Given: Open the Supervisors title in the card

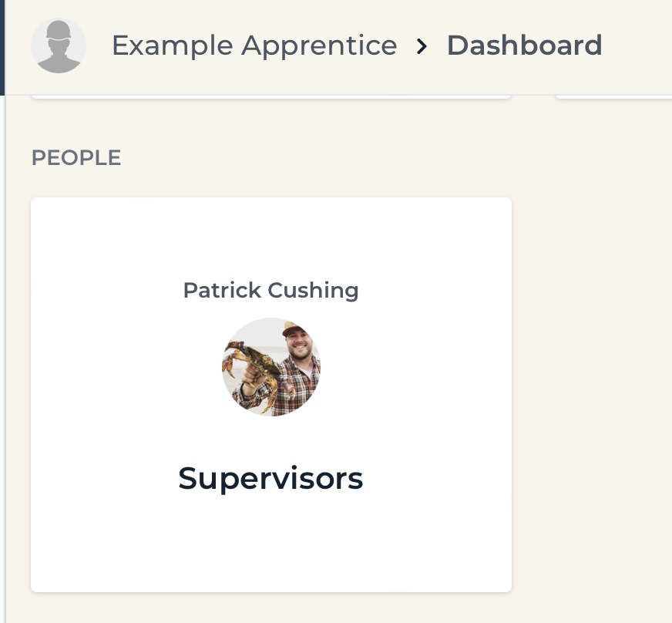Looking at the screenshot, I should pos(270,478).
